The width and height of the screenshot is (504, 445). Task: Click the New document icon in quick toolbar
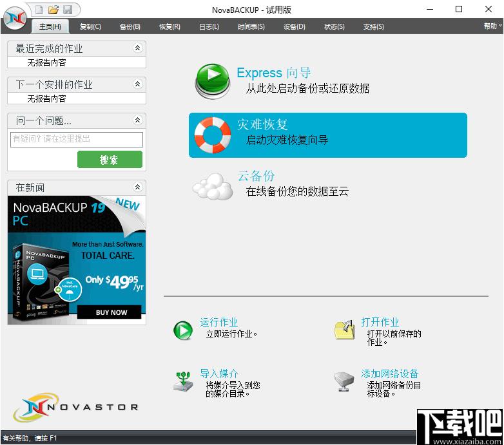tap(39, 10)
